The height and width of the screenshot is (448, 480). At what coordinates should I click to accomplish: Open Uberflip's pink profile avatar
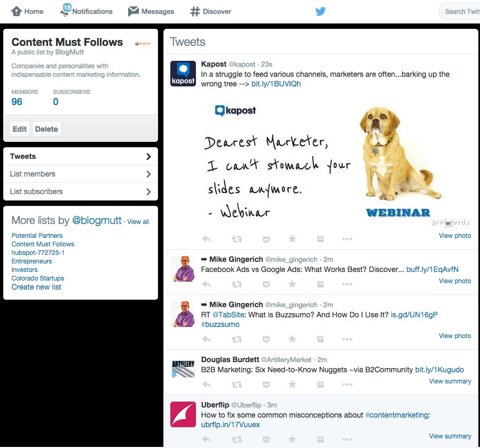click(x=183, y=414)
